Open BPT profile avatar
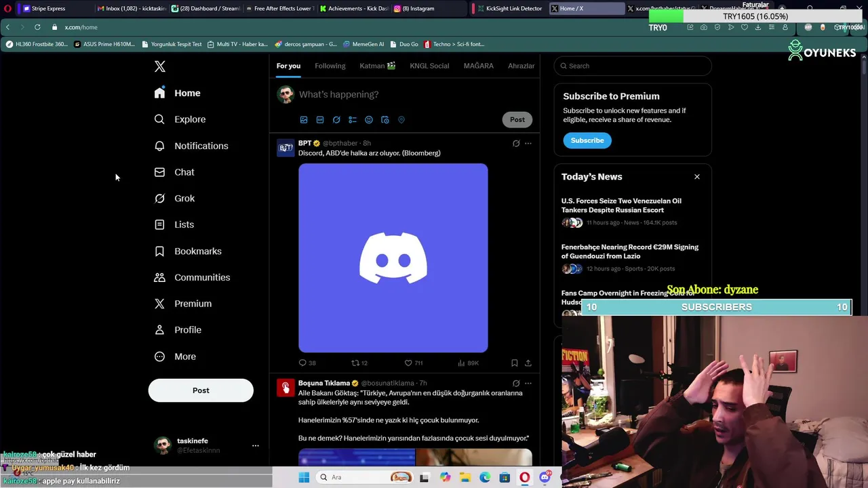 pos(285,148)
